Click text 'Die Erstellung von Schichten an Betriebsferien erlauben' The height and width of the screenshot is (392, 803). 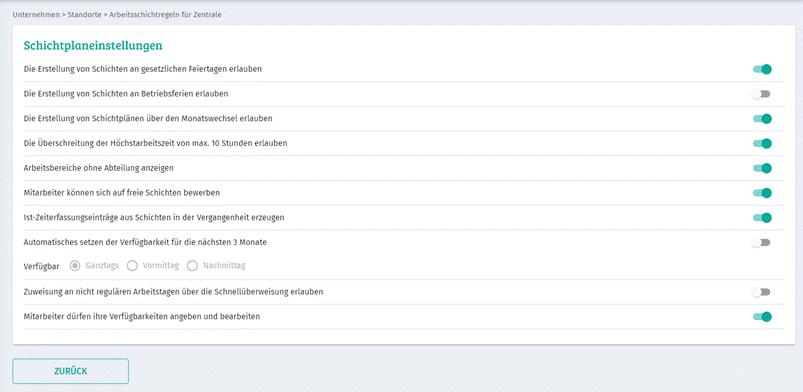tap(126, 94)
